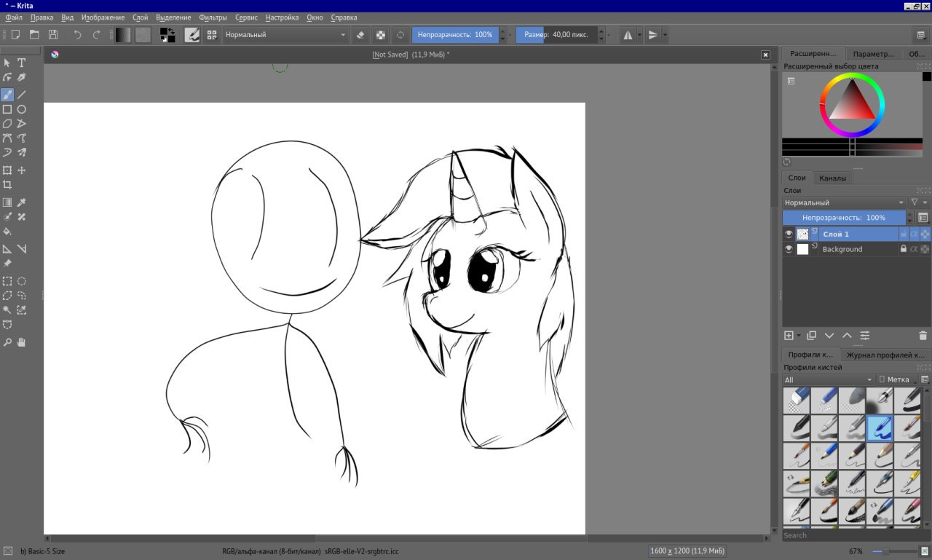Select the Rectangle shape tool
The height and width of the screenshot is (560, 932).
pyautogui.click(x=7, y=109)
